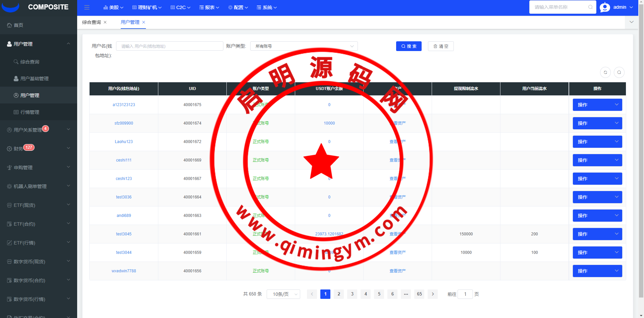Image resolution: width=644 pixels, height=318 pixels.
Task: Close the 用户管理 tab
Action: click(x=144, y=22)
